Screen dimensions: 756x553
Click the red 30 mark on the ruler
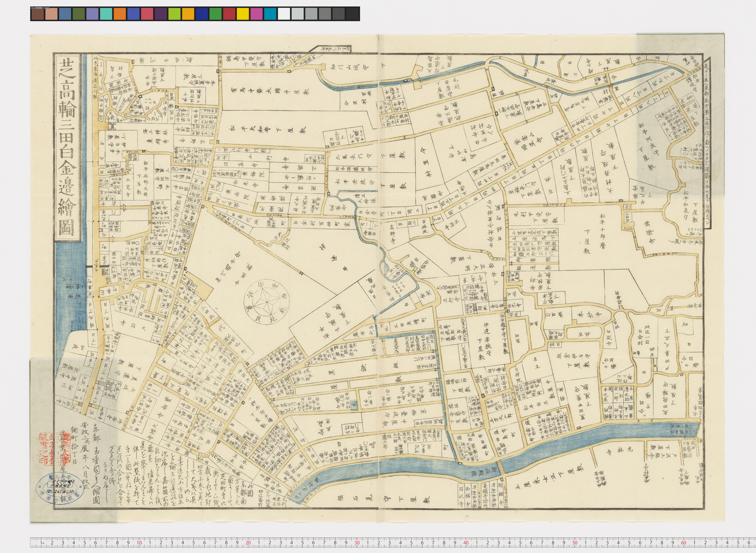[x=357, y=543]
